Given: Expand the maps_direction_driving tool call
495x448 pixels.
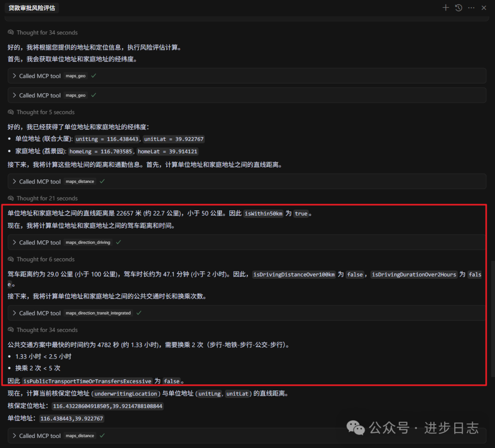Looking at the screenshot, I should click(247, 242).
